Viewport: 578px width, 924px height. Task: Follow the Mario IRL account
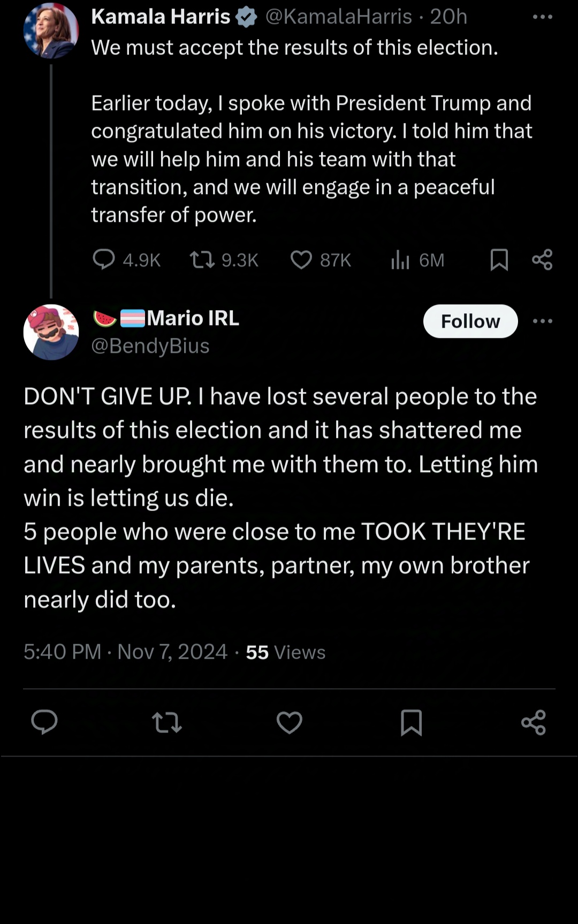pyautogui.click(x=470, y=321)
